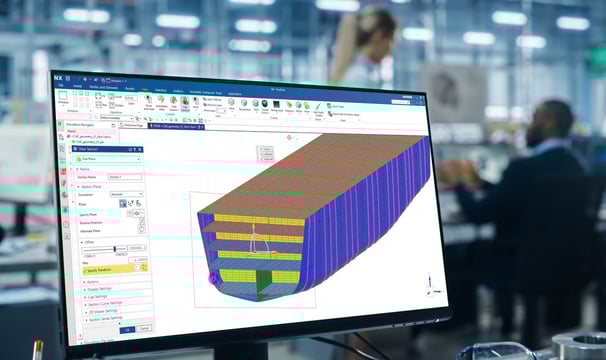Screen dimensions: 606x360
Task: Click the Offset value input field
Action: pos(138,248)
